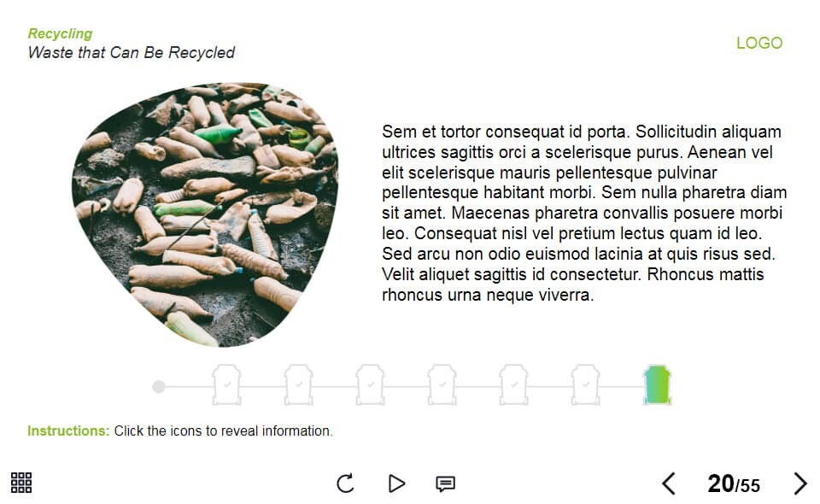Select the first recycling bin icon
Screen dimensions: 820x504
[226, 384]
